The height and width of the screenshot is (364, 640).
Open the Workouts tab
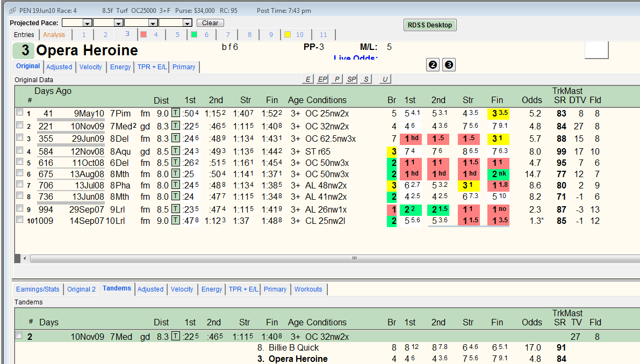click(x=308, y=289)
